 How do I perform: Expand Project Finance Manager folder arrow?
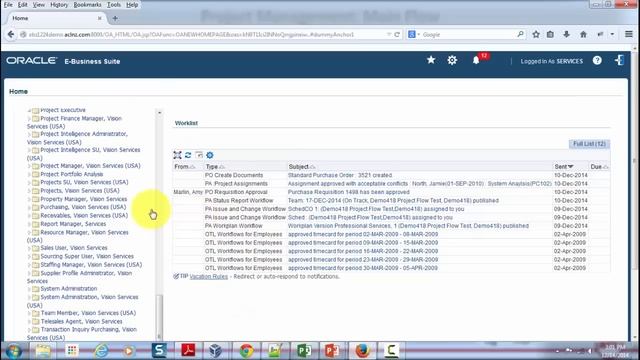tap(29, 119)
